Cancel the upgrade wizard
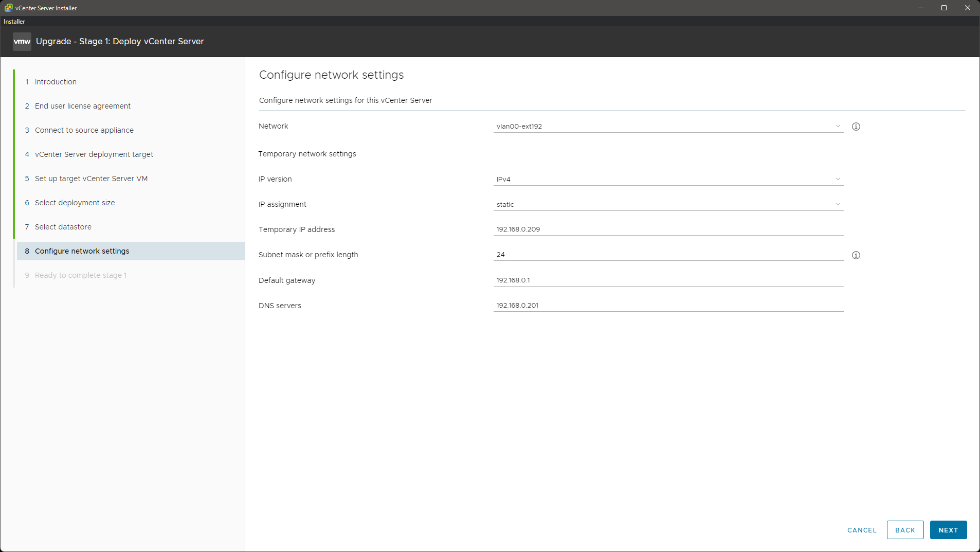Viewport: 980px width, 552px height. [862, 530]
